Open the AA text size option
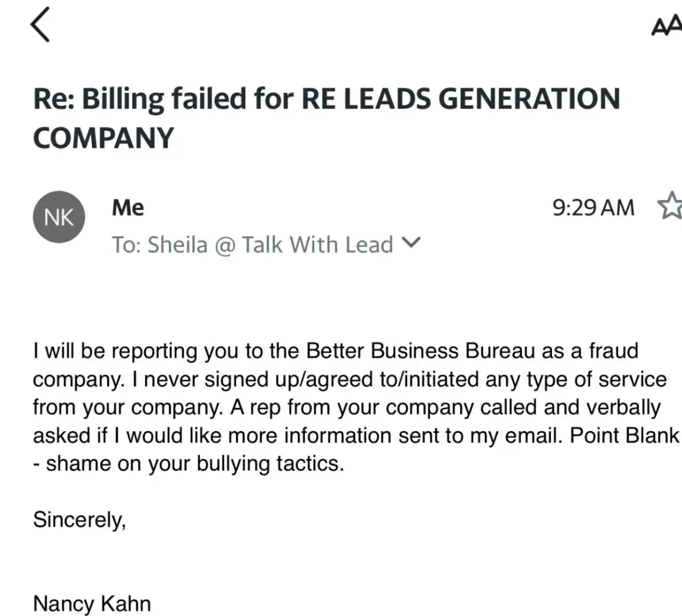The image size is (682, 616). 666,28
